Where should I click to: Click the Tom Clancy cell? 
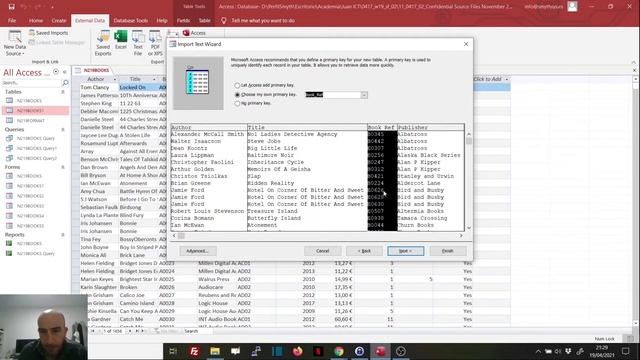coord(99,87)
